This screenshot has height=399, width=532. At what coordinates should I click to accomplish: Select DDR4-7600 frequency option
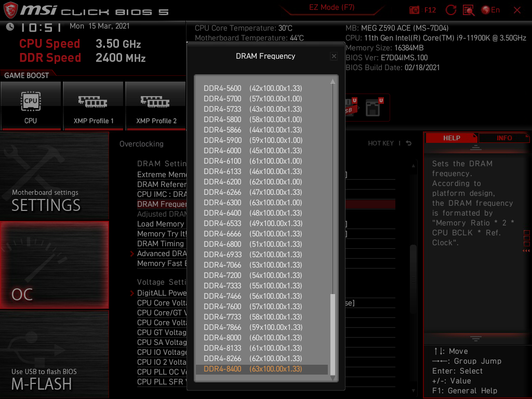coord(262,307)
